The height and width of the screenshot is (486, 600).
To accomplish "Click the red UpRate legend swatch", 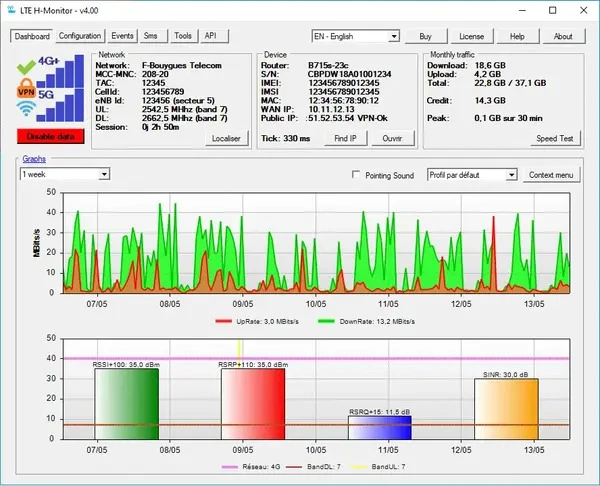I will [x=222, y=322].
